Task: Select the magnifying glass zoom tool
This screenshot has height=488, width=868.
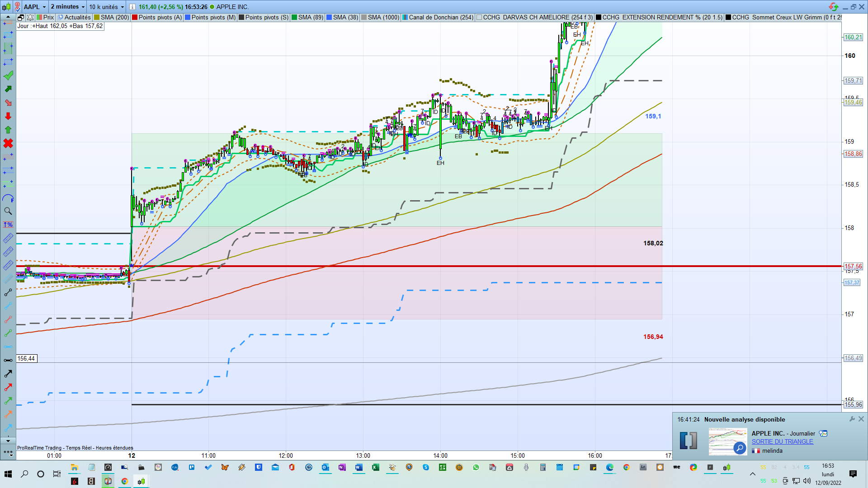Action: point(8,211)
